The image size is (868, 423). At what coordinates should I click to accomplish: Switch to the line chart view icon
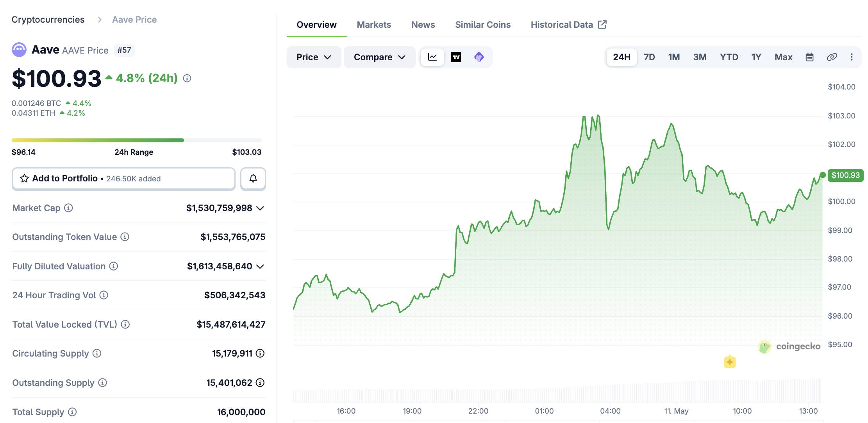pyautogui.click(x=432, y=57)
